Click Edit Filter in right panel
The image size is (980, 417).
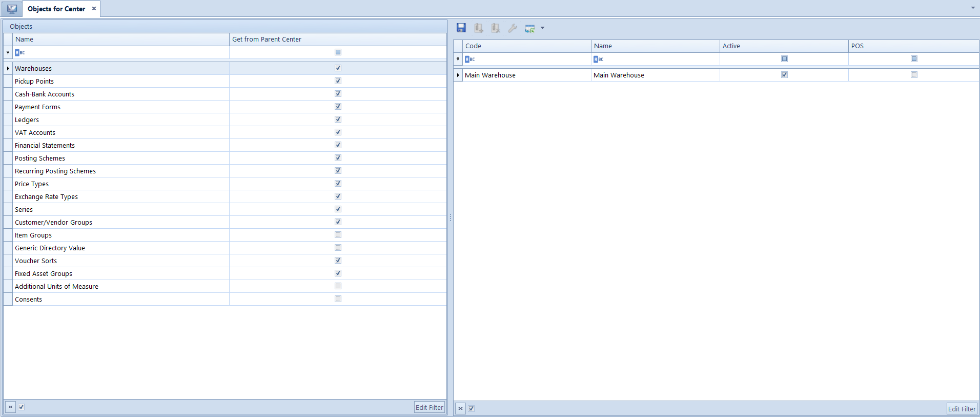coord(962,409)
